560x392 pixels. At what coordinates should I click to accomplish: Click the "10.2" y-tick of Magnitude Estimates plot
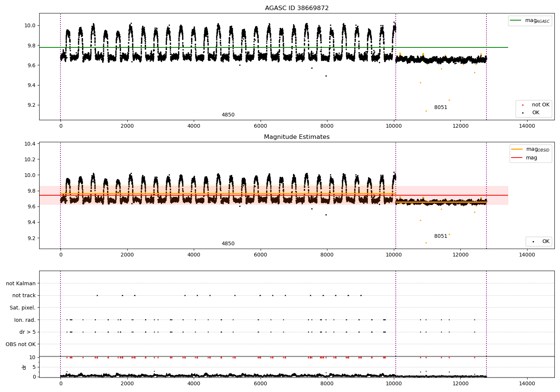30,160
